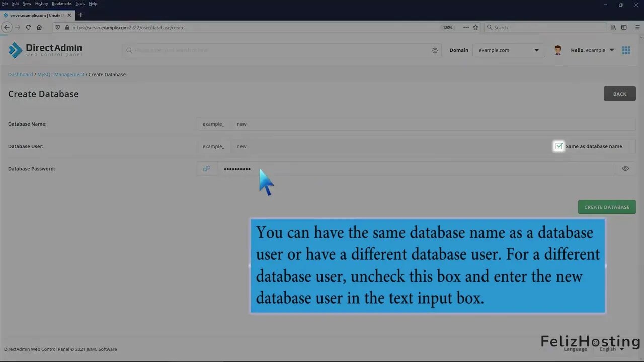Viewport: 644px width, 362px height.
Task: Open the DirectAdmin apps grid menu
Action: [626, 50]
